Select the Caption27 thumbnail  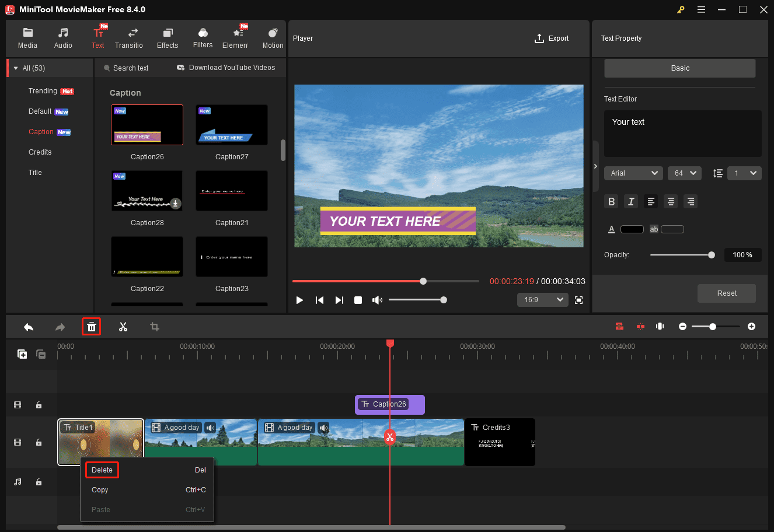[x=231, y=124]
